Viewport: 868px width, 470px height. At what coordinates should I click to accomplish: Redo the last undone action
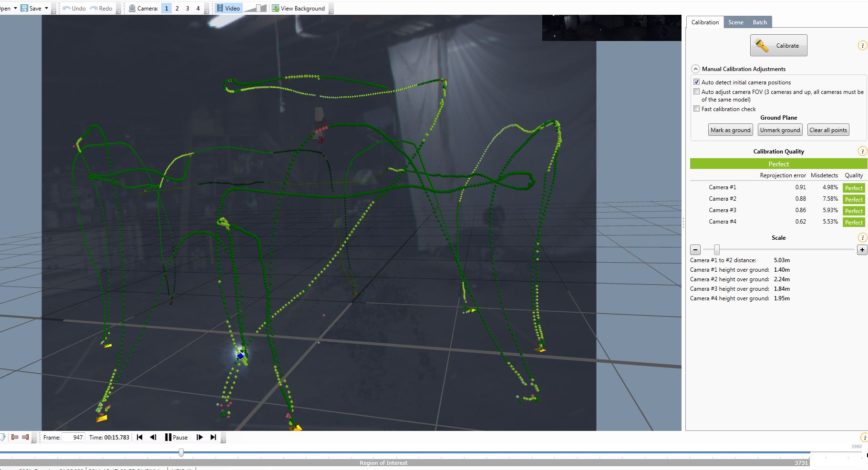[101, 8]
